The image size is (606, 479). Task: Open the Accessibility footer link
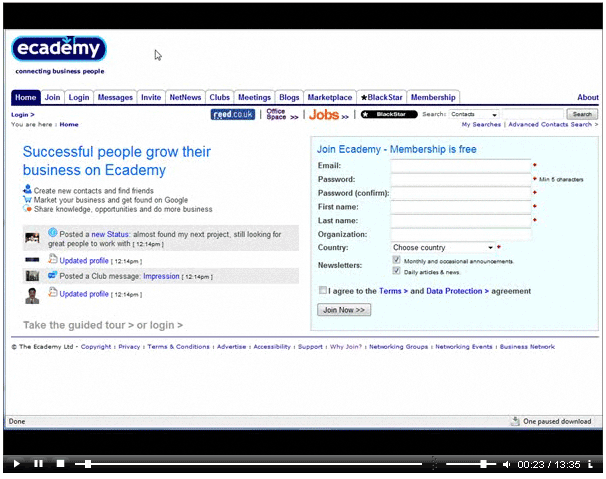pos(272,347)
